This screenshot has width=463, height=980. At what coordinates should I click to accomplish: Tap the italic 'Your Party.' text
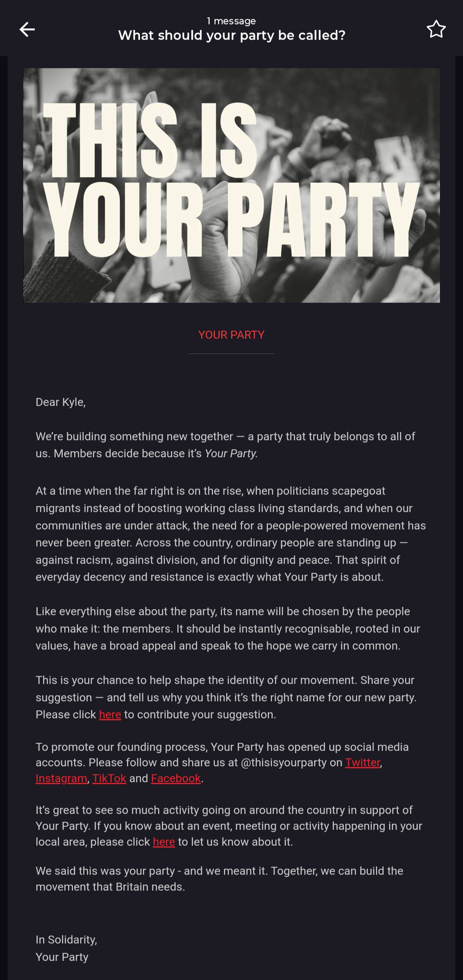pos(231,453)
